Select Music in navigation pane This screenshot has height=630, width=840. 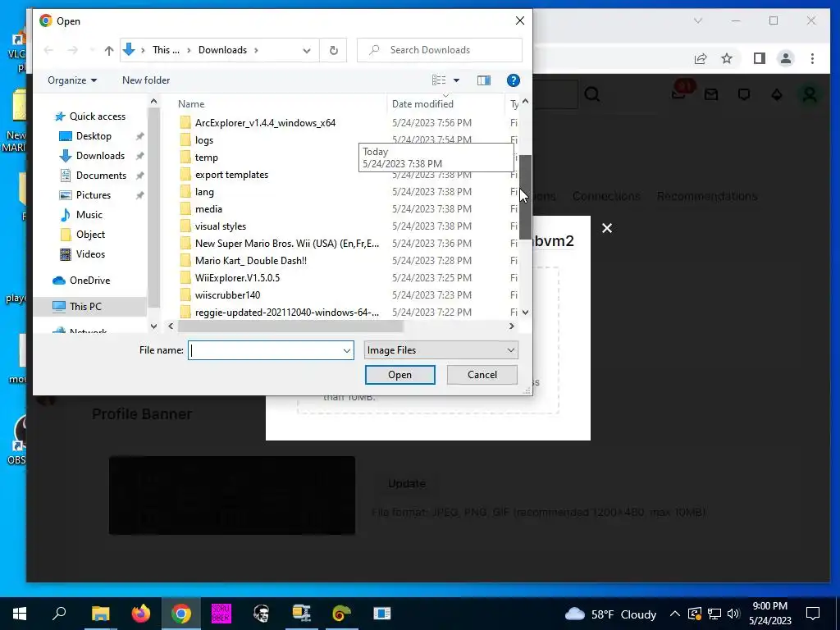80,215
